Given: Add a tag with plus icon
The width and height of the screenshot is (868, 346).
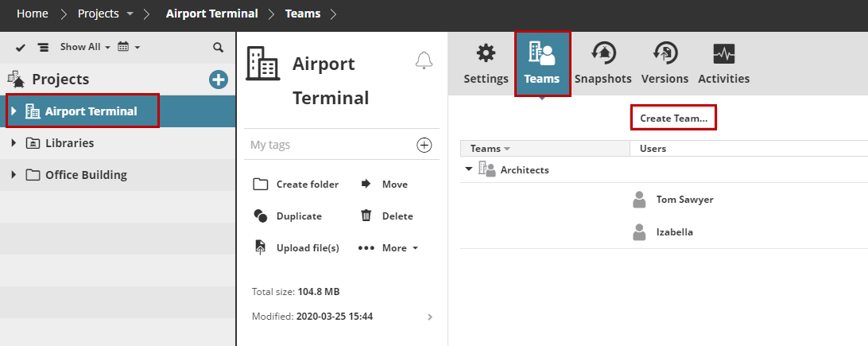Looking at the screenshot, I should pyautogui.click(x=424, y=145).
